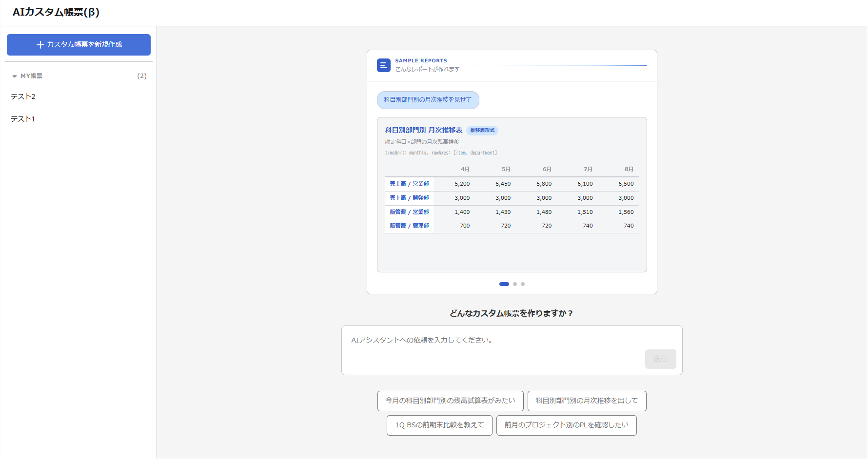Select the 1Q BSの前期末比較を教えて suggestion

[439, 425]
